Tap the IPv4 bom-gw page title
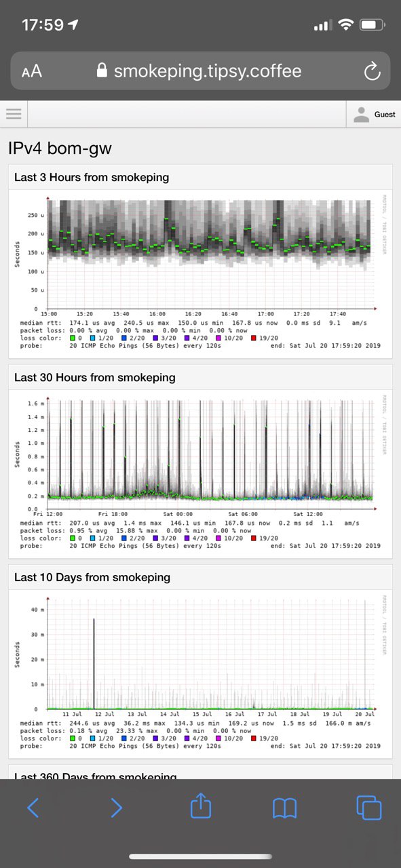401x868 pixels. [x=60, y=149]
